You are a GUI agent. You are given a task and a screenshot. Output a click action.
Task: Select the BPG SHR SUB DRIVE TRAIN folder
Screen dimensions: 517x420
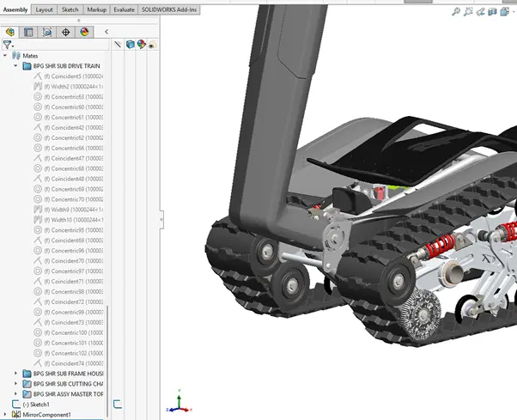click(66, 66)
